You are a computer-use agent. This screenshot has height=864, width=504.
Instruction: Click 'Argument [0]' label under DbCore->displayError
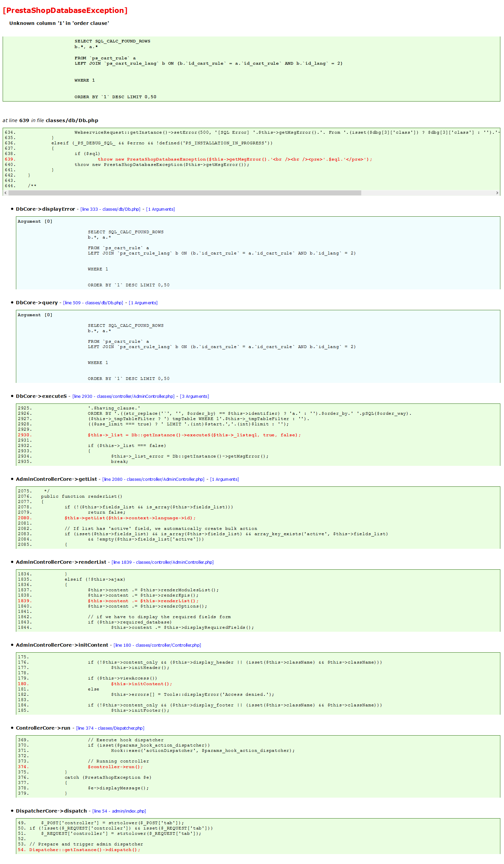click(35, 222)
